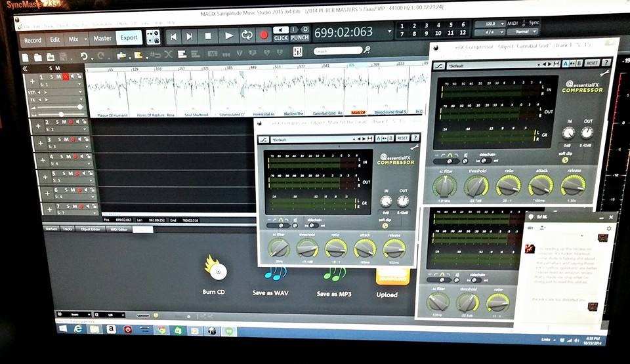630x364 pixels.
Task: Disarm the red record button on track 1
Action: pyautogui.click(x=66, y=76)
